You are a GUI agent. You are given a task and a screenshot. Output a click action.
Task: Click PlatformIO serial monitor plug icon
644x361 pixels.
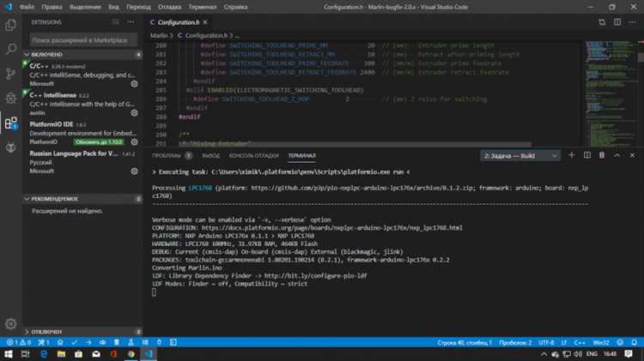tap(159, 342)
